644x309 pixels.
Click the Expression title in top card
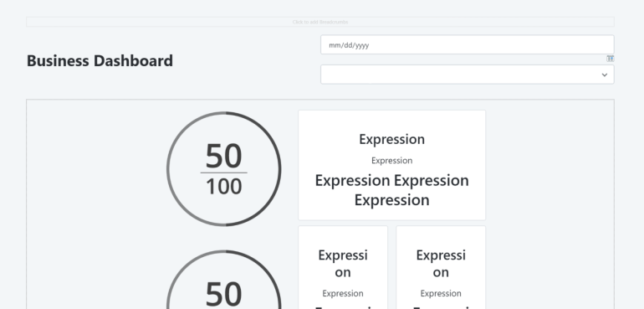tap(391, 139)
